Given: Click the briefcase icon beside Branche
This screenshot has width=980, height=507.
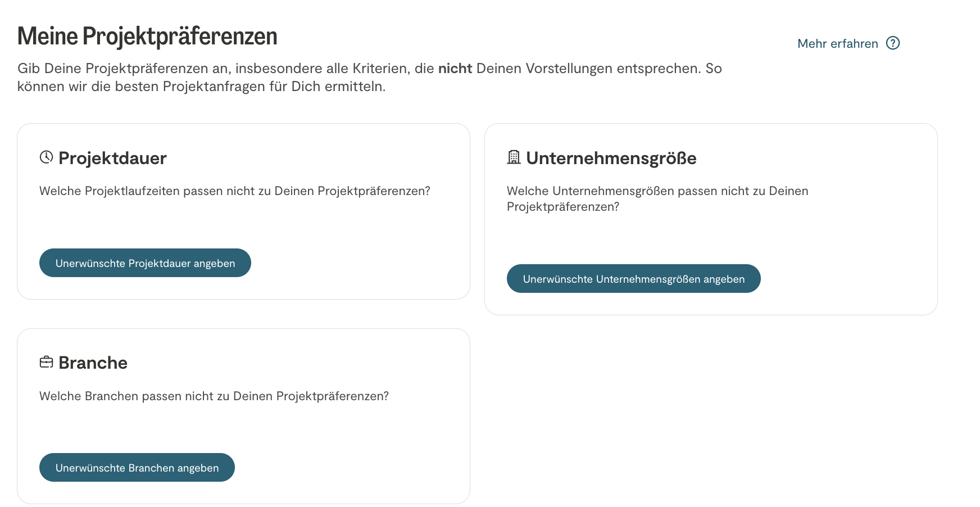Looking at the screenshot, I should (x=46, y=362).
